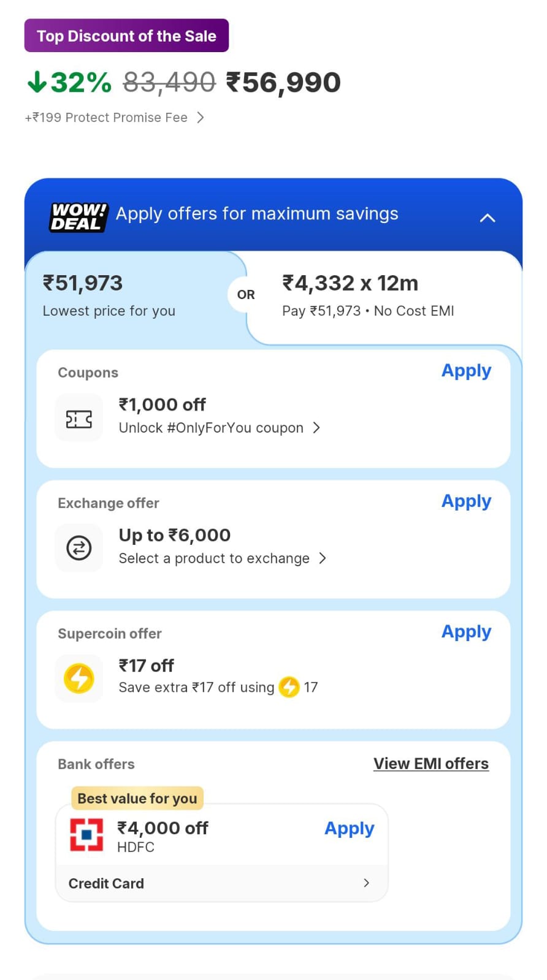The width and height of the screenshot is (547, 980).
Task: Click the small Supercoin icon beside 17
Action: [289, 687]
